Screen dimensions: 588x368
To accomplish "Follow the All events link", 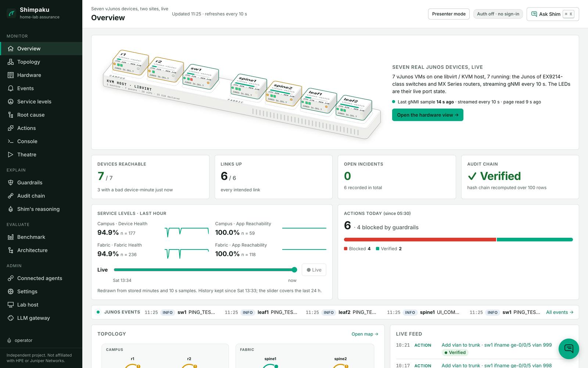I will coord(560,312).
